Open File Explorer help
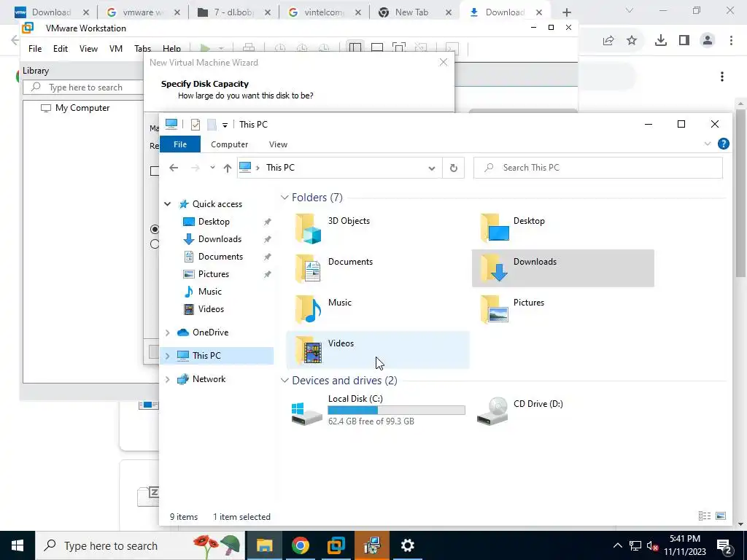This screenshot has width=747, height=560. 723,144
